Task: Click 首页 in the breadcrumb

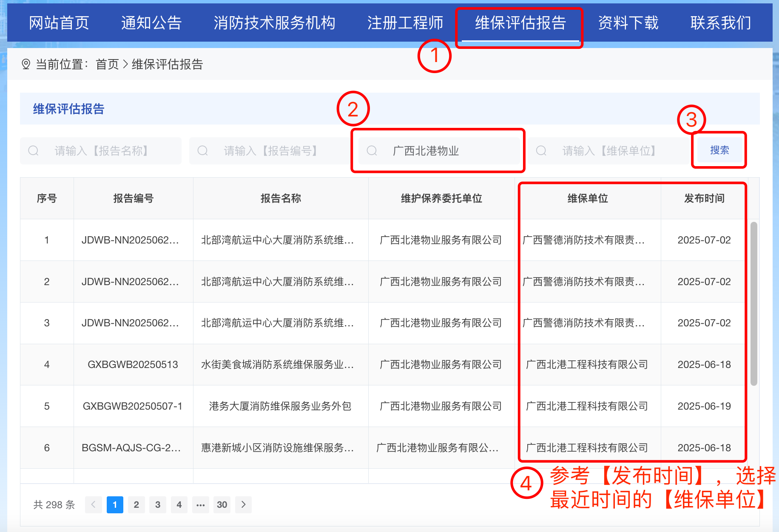Action: tap(107, 64)
